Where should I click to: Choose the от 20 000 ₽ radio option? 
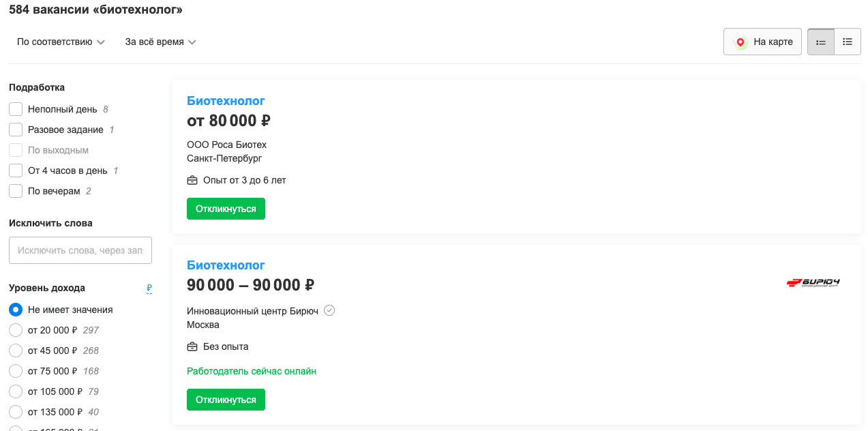coord(16,330)
